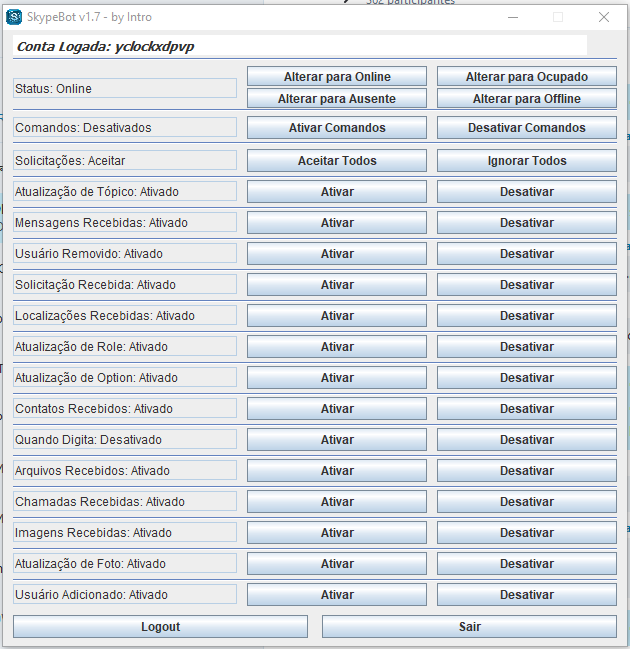The width and height of the screenshot is (630, 649).
Task: Click 'Contatos Recebidos: Ativado' label
Action: (125, 409)
